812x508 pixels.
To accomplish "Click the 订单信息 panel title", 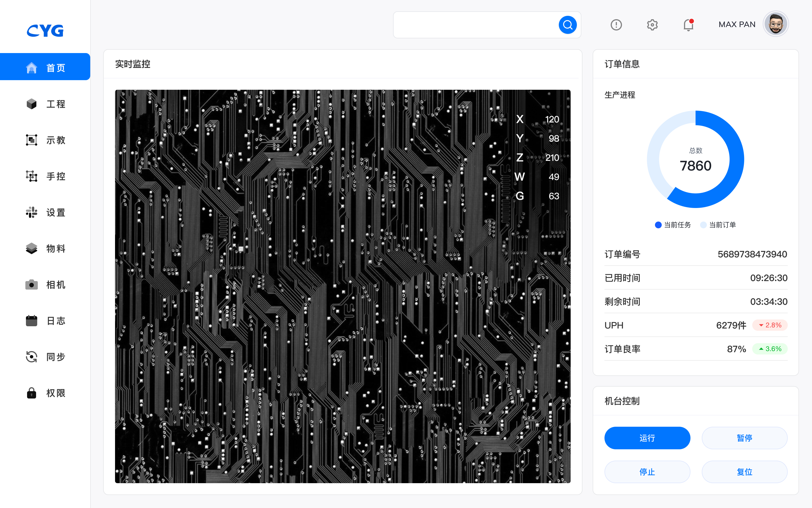I will [622, 64].
